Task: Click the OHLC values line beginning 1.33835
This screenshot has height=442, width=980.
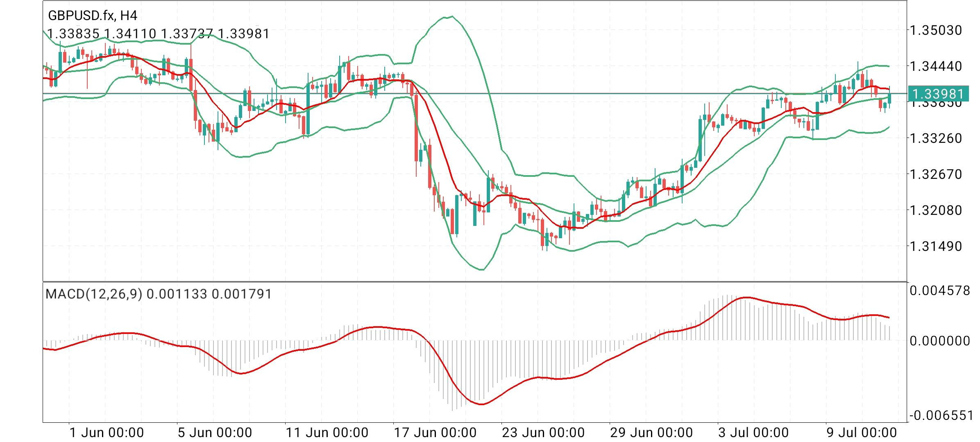Action: pyautogui.click(x=159, y=34)
